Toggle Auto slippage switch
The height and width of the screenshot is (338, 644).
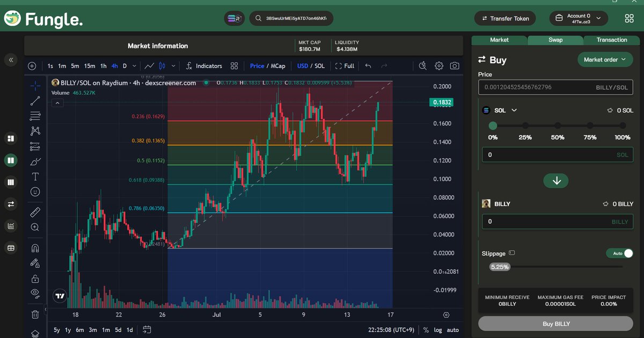(x=620, y=253)
